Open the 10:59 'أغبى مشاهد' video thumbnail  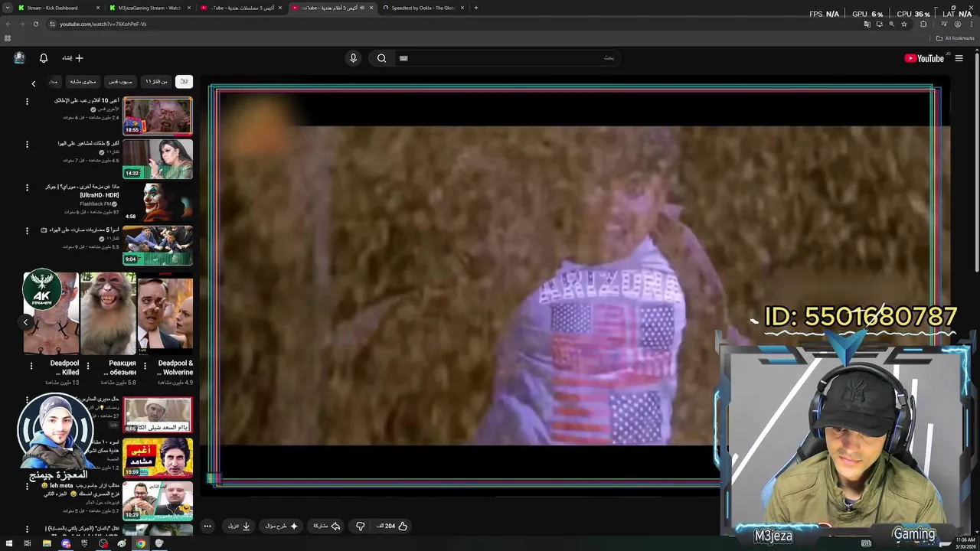158,457
